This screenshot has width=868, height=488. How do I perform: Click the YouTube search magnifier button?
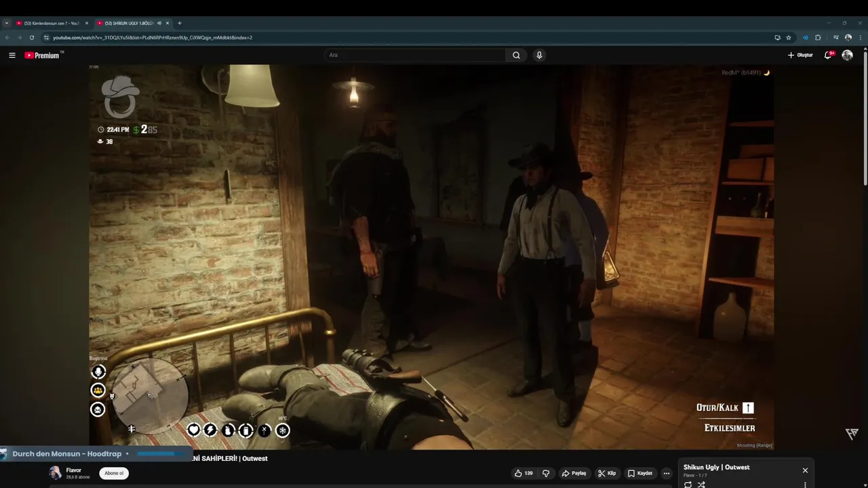516,56
